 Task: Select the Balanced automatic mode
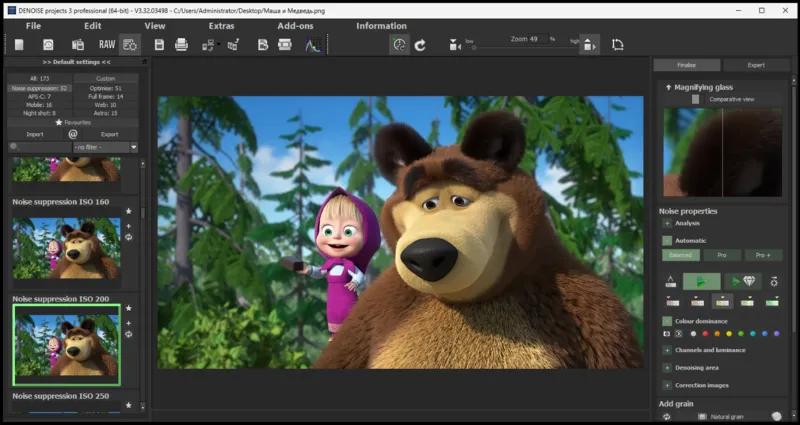(x=681, y=255)
